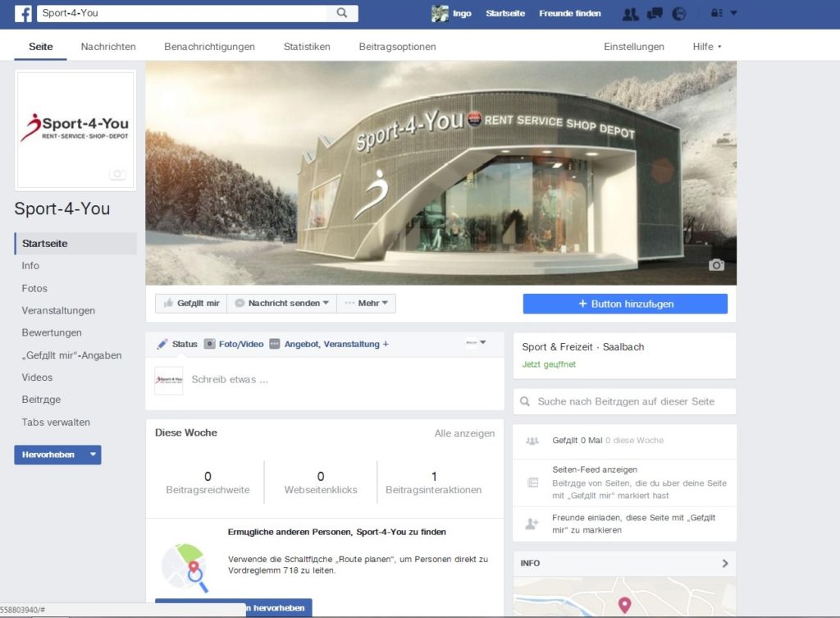The image size is (840, 618).
Task: Click Startseite in top bar
Action: tap(505, 13)
